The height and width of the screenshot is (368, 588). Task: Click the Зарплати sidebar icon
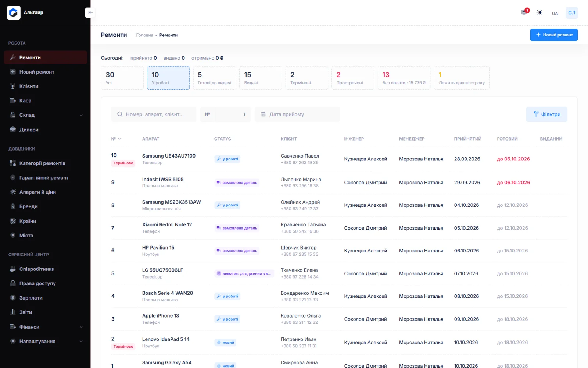pos(13,298)
